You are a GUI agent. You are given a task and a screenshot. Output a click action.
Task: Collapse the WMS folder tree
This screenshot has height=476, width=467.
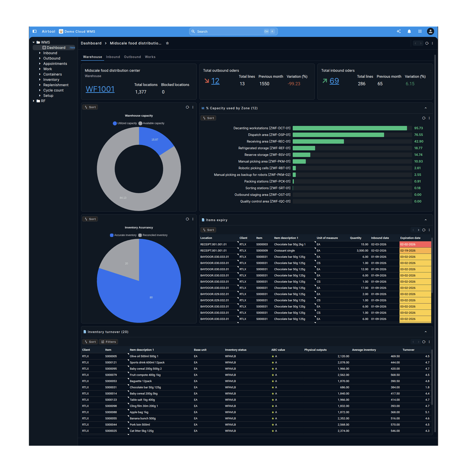(34, 42)
